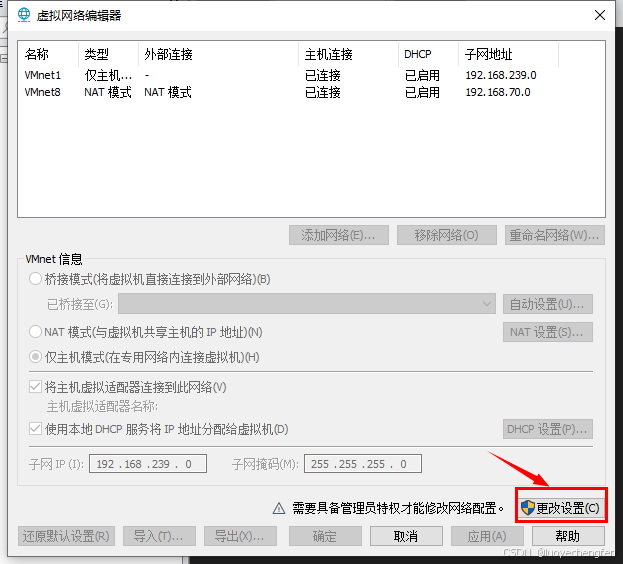Click the 外部连接 column header

pos(219,54)
